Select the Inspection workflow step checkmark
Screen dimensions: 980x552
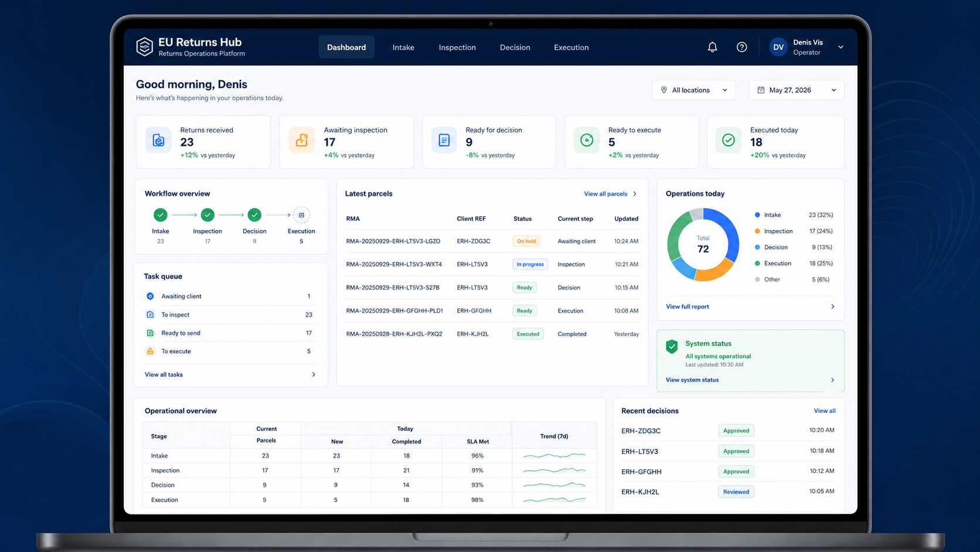click(x=207, y=215)
